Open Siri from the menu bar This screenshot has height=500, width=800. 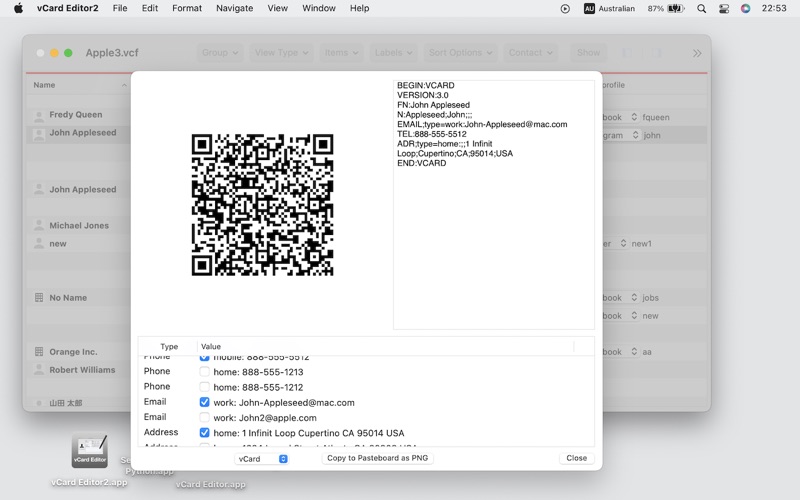[745, 8]
